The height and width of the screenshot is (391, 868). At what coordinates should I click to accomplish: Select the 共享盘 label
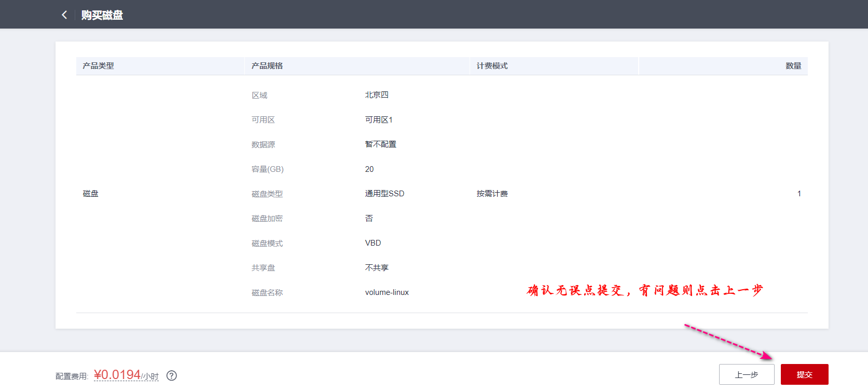tap(264, 268)
